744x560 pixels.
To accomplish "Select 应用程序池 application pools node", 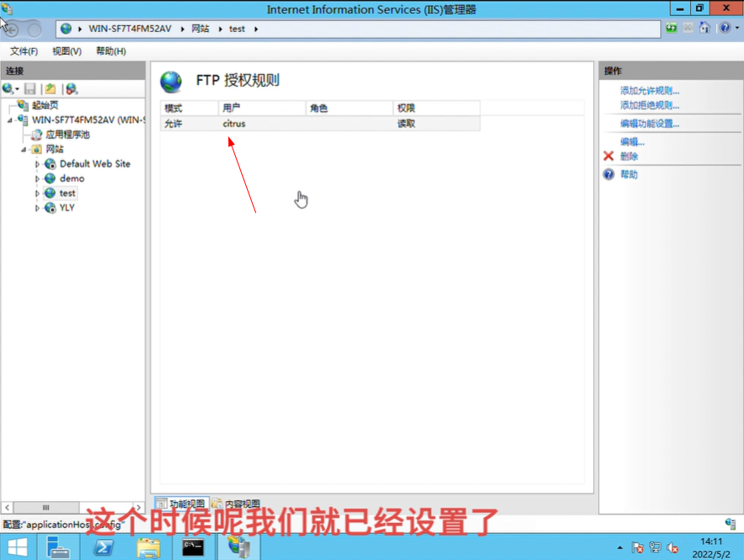I will coord(67,135).
